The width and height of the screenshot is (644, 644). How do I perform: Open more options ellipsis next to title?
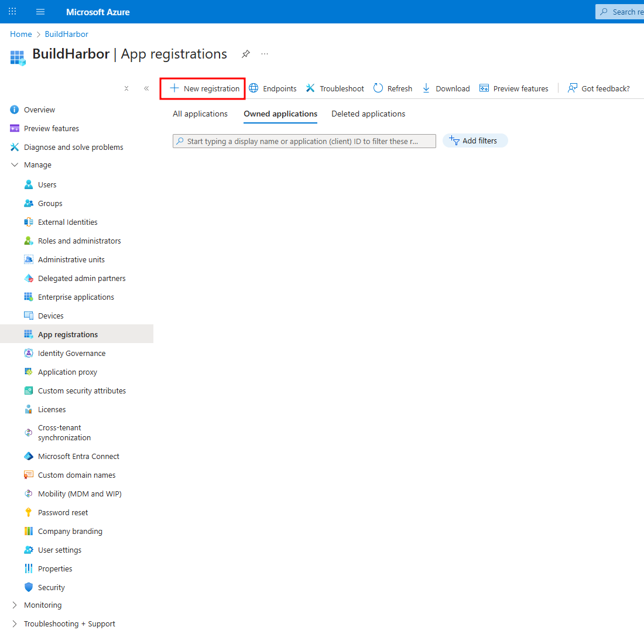(265, 54)
